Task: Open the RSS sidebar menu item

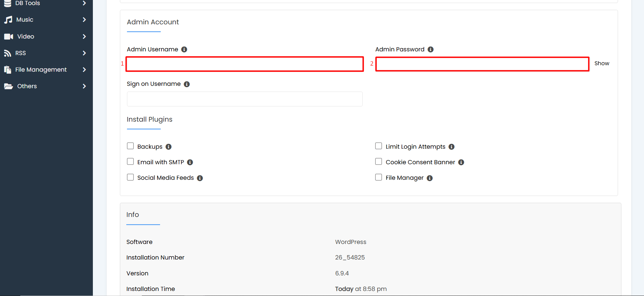Action: click(x=21, y=53)
